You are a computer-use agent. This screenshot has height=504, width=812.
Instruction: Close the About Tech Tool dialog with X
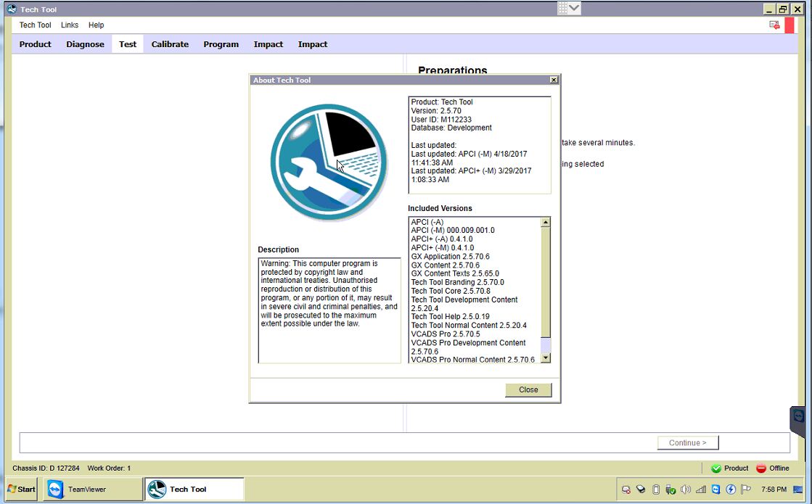[x=554, y=80]
